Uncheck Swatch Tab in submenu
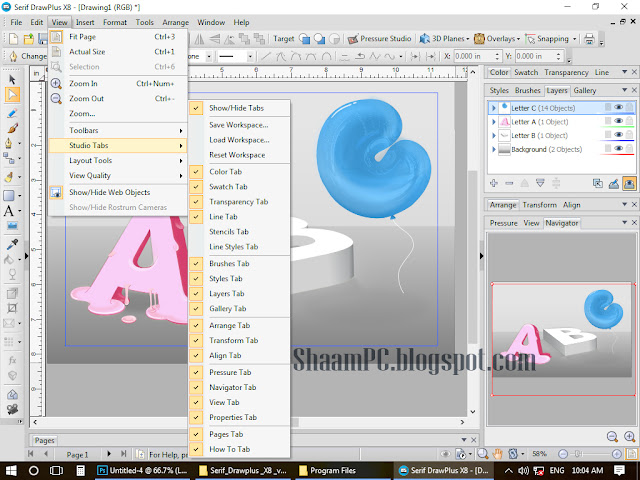 pyautogui.click(x=239, y=187)
